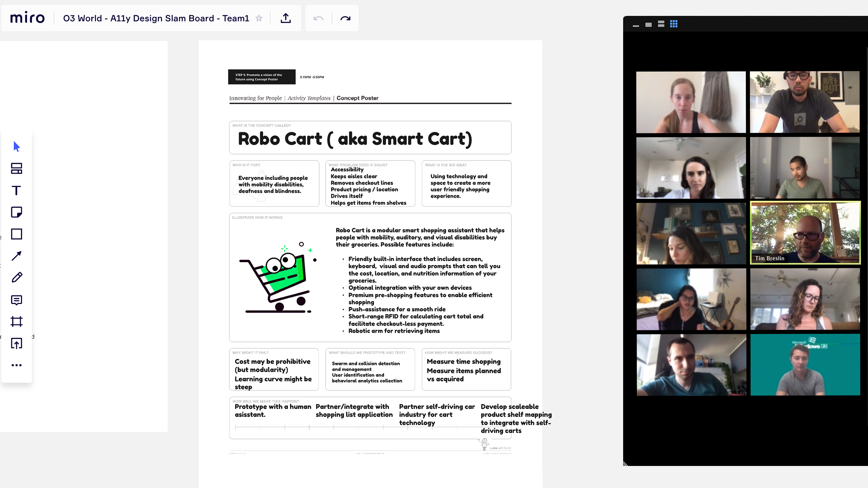Select the Shape rectangle tool
The width and height of the screenshot is (868, 488).
[x=16, y=234]
